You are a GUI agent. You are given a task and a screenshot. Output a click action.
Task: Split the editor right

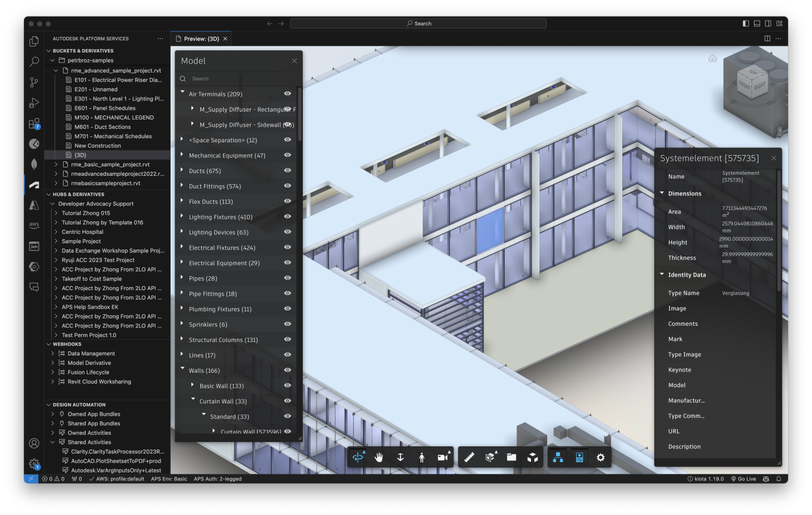[x=767, y=38]
